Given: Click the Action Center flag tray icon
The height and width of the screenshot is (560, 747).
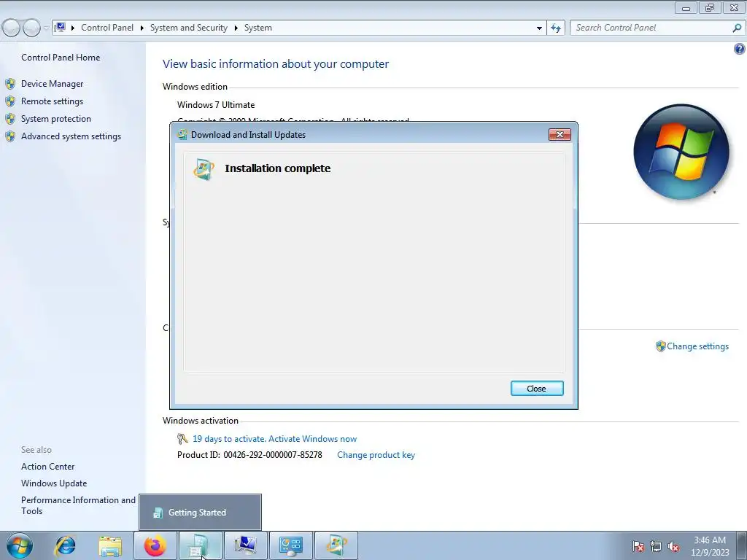Looking at the screenshot, I should pos(638,546).
